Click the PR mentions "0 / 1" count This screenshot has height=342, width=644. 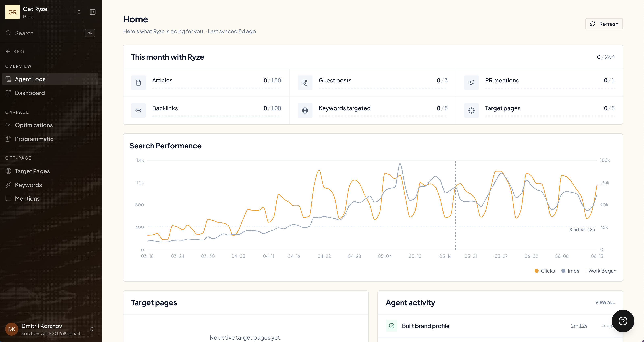(609, 80)
